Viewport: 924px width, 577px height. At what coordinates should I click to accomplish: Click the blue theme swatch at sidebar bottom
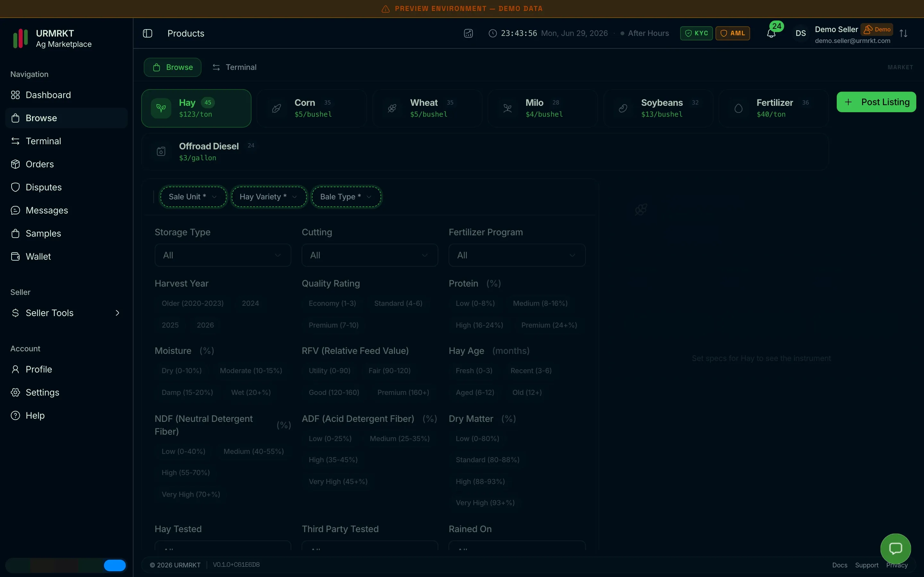115,565
